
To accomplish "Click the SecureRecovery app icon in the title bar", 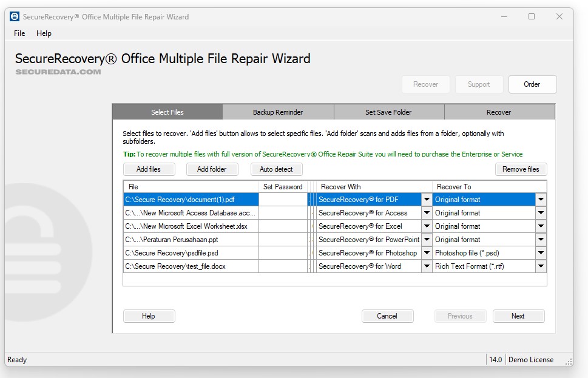I will (x=13, y=16).
